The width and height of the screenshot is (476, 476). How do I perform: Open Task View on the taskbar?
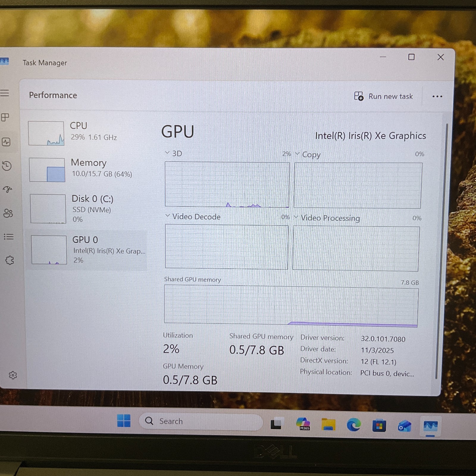pos(276,423)
